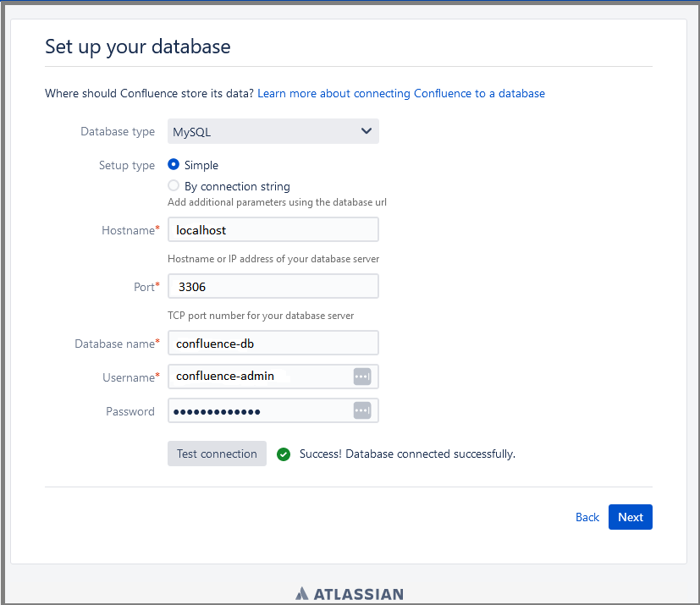Choose the By connection string radio option
The height and width of the screenshot is (605, 700).
point(174,185)
